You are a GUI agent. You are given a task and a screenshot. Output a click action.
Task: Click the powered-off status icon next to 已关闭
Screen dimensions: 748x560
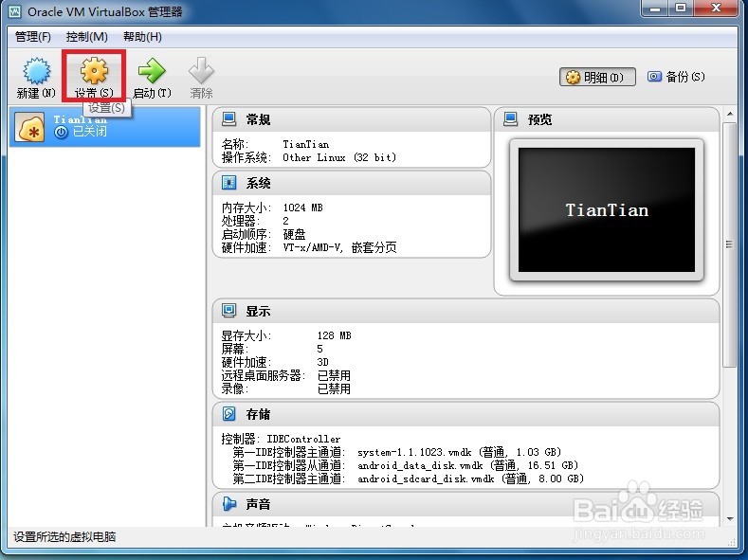(x=61, y=132)
